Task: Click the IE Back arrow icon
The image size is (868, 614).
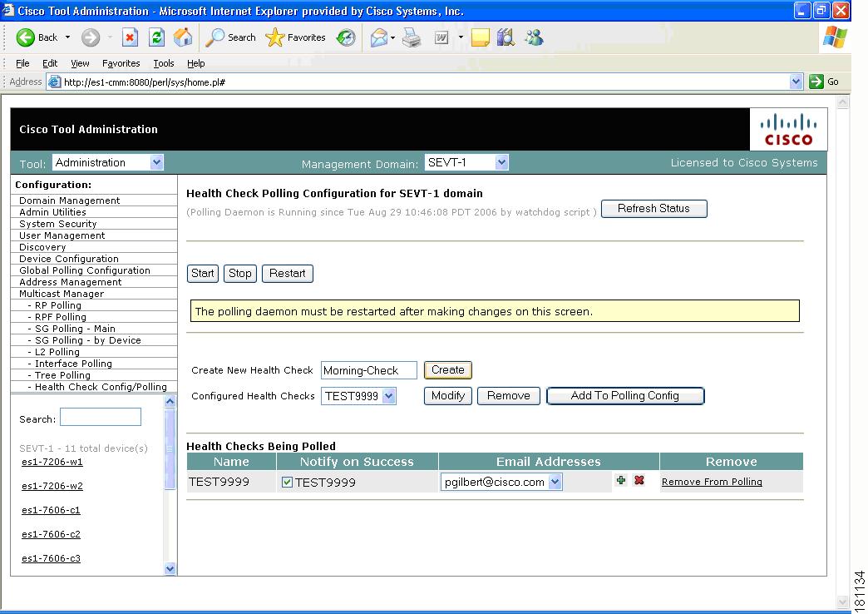Action: tap(26, 37)
